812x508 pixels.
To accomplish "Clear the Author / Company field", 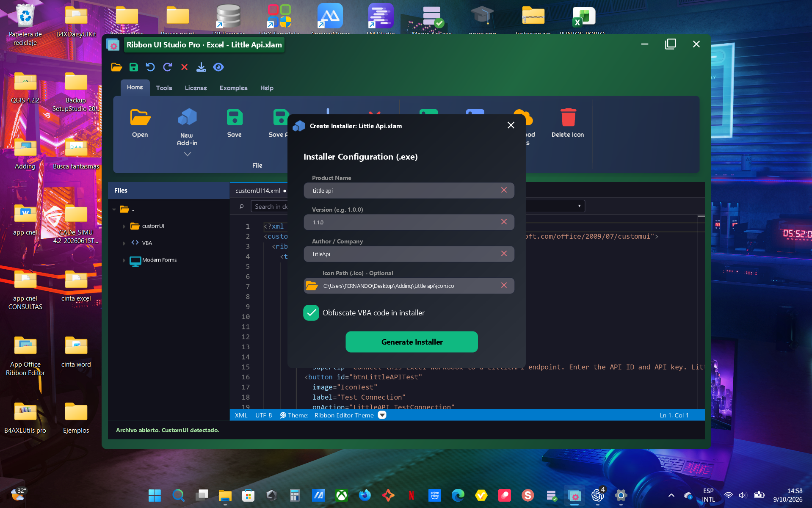I will point(504,254).
